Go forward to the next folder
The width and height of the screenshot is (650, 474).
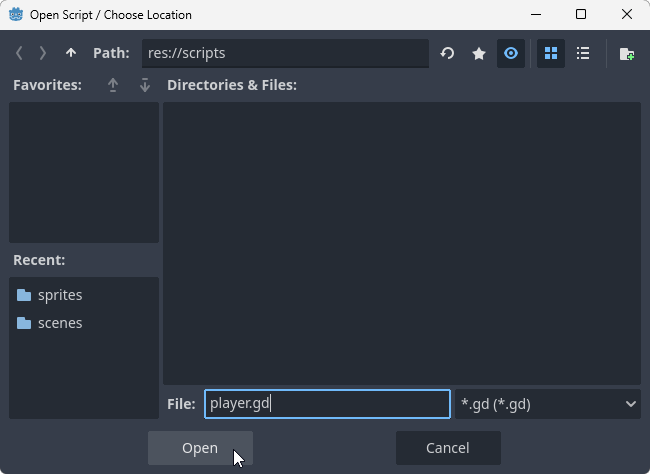pyautogui.click(x=43, y=53)
